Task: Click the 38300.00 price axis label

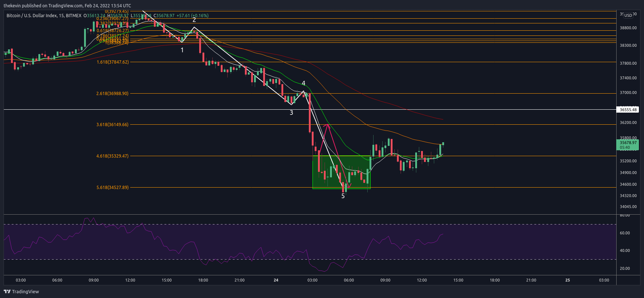Action: tap(628, 45)
